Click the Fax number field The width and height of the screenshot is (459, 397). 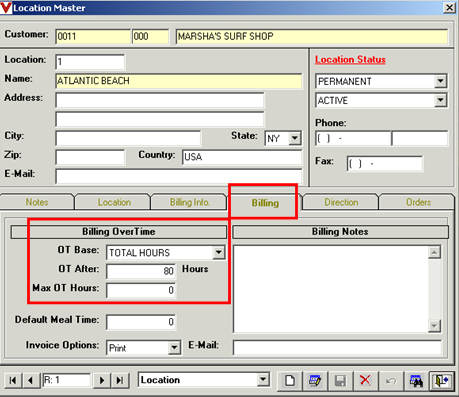tap(385, 164)
